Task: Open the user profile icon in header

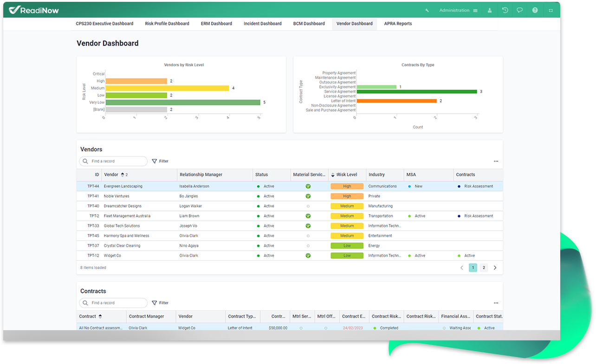Action: [x=490, y=10]
